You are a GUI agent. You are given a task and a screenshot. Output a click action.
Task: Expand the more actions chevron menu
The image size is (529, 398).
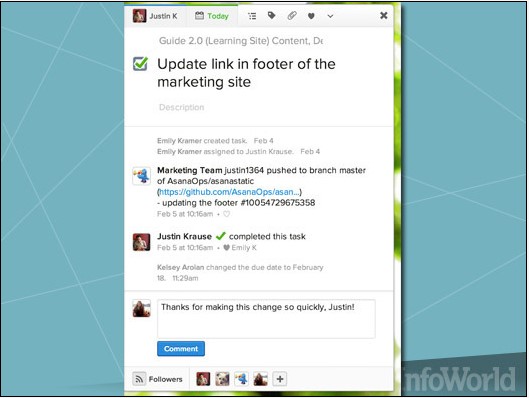[330, 16]
